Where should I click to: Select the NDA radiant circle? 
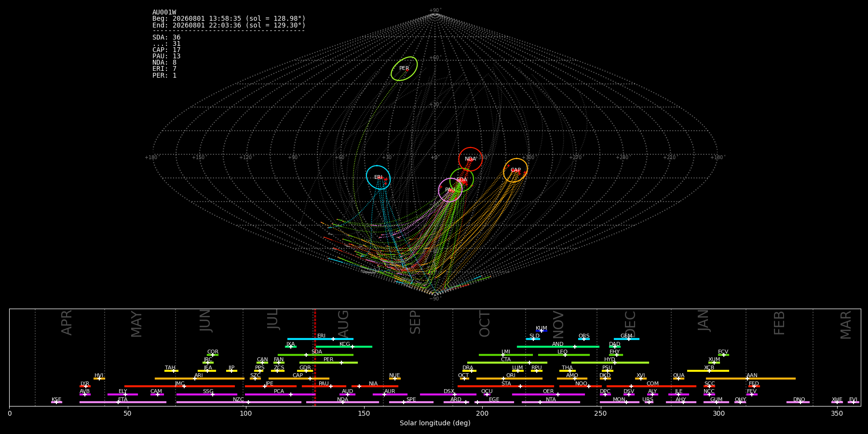(x=470, y=159)
